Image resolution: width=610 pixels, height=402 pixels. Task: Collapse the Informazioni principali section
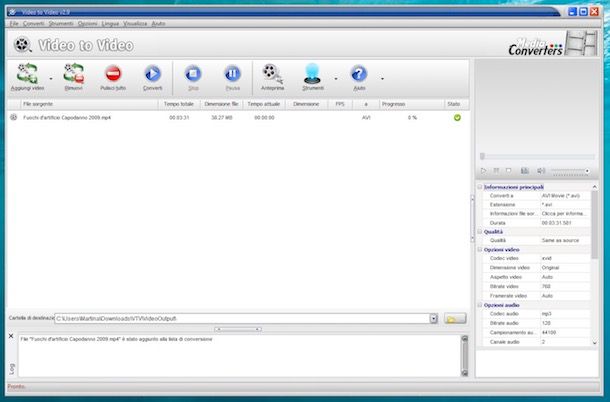click(x=480, y=187)
